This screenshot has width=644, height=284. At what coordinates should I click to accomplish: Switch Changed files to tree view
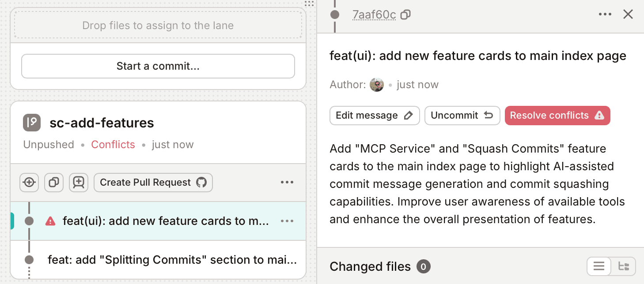tap(624, 266)
